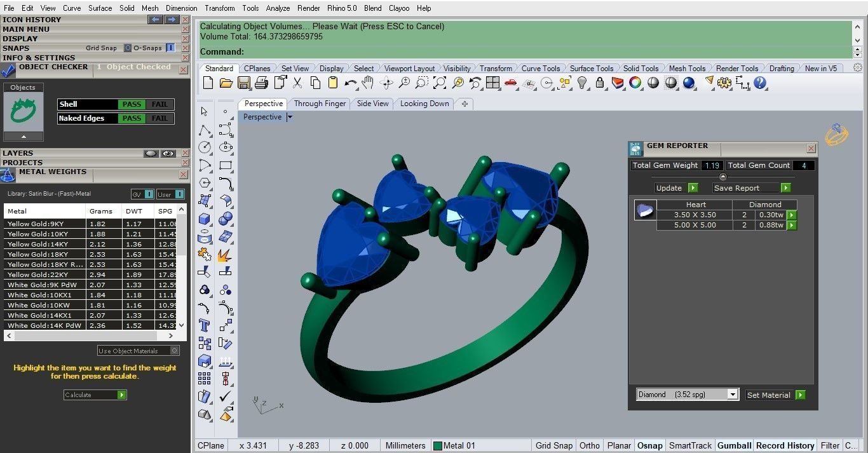The width and height of the screenshot is (868, 453).
Task: Open the Perspective viewport dropdown arrow
Action: pos(290,117)
